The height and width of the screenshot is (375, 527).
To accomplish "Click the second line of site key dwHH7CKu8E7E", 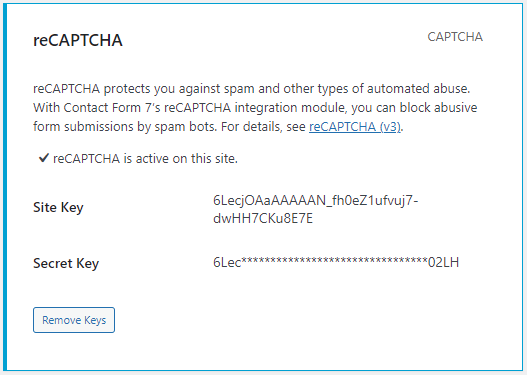I will 263,218.
